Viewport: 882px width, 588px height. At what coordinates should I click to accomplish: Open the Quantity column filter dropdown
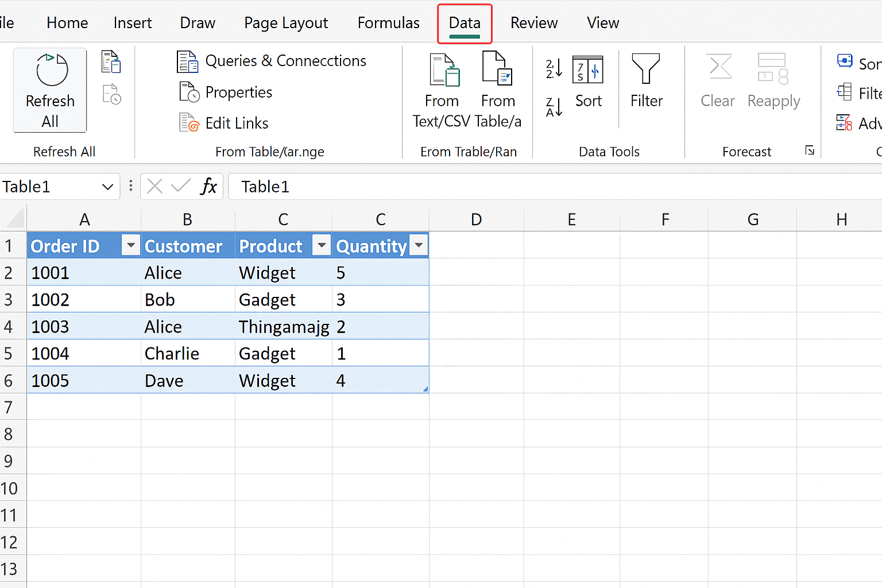click(x=419, y=246)
